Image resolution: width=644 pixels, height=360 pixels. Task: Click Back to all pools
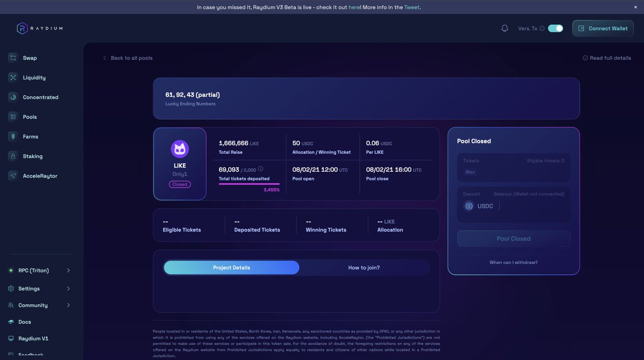[x=131, y=58]
